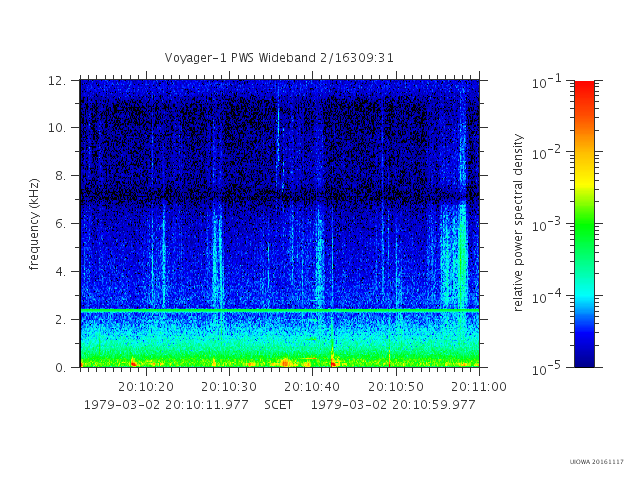Click the 10^-5 color bar label
The height and width of the screenshot is (480, 640).
[547, 369]
